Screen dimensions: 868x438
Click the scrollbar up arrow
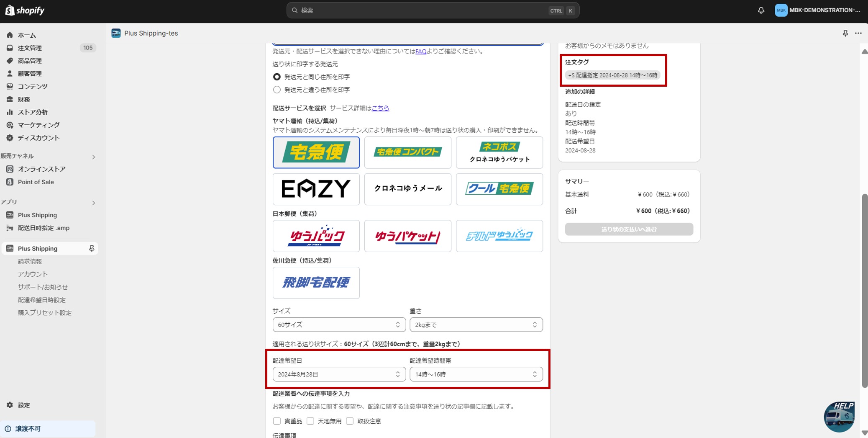(x=865, y=52)
